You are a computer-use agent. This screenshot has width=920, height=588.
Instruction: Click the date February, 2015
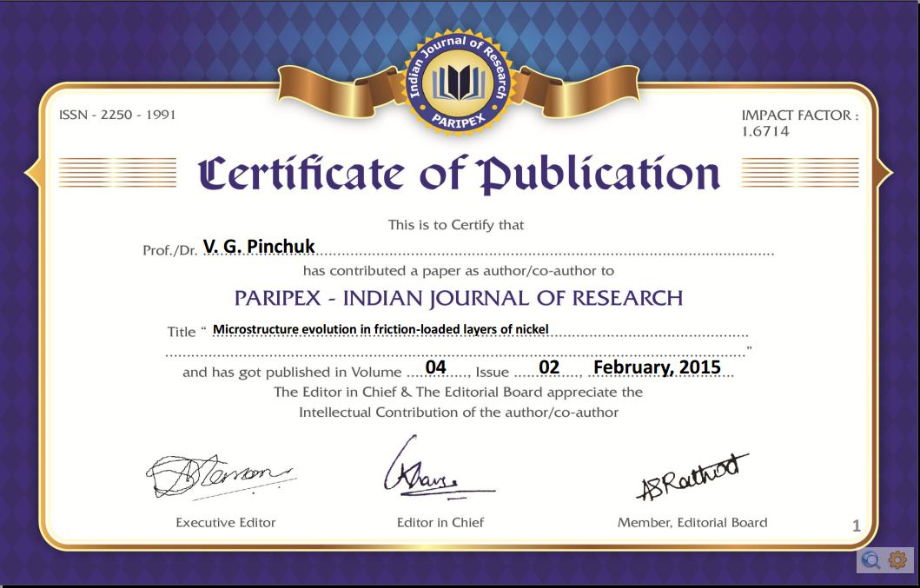pyautogui.click(x=657, y=367)
